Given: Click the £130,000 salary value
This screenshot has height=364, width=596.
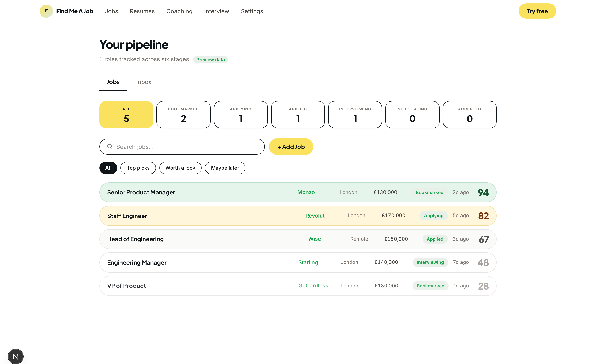Looking at the screenshot, I should (385, 192).
